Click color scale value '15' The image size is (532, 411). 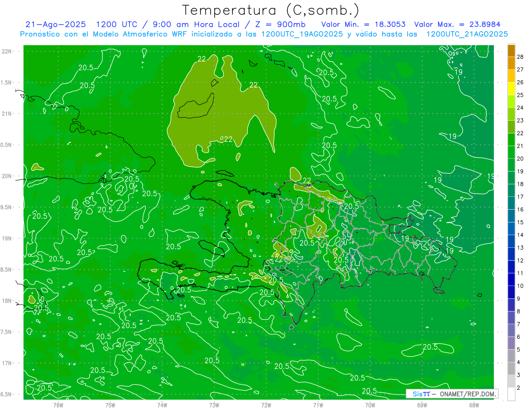(520, 222)
